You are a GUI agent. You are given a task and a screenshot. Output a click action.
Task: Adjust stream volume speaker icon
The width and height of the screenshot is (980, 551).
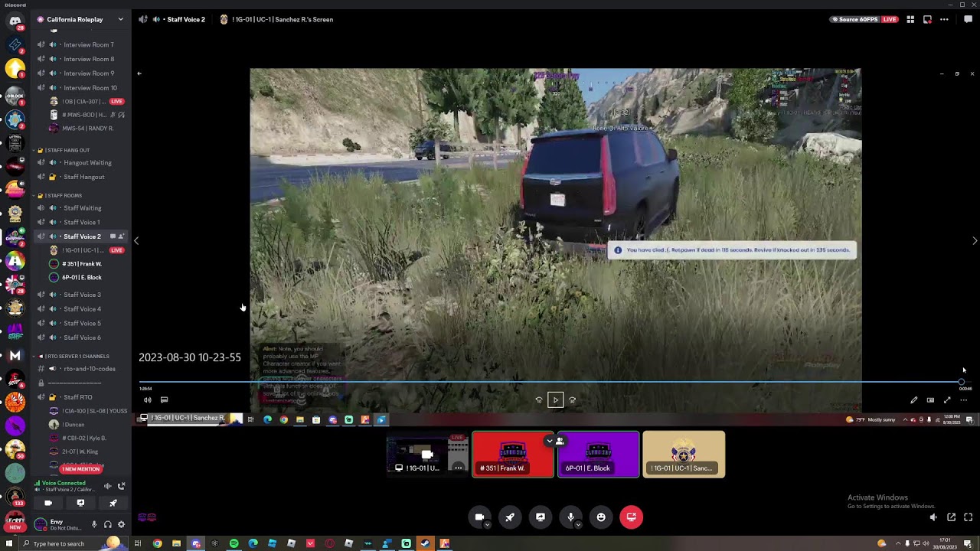(x=933, y=517)
